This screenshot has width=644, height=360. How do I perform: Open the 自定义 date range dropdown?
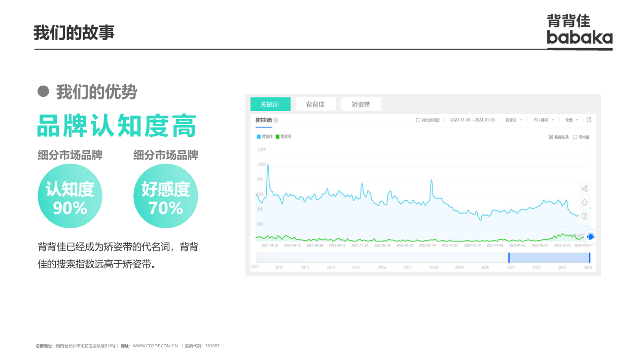513,120
